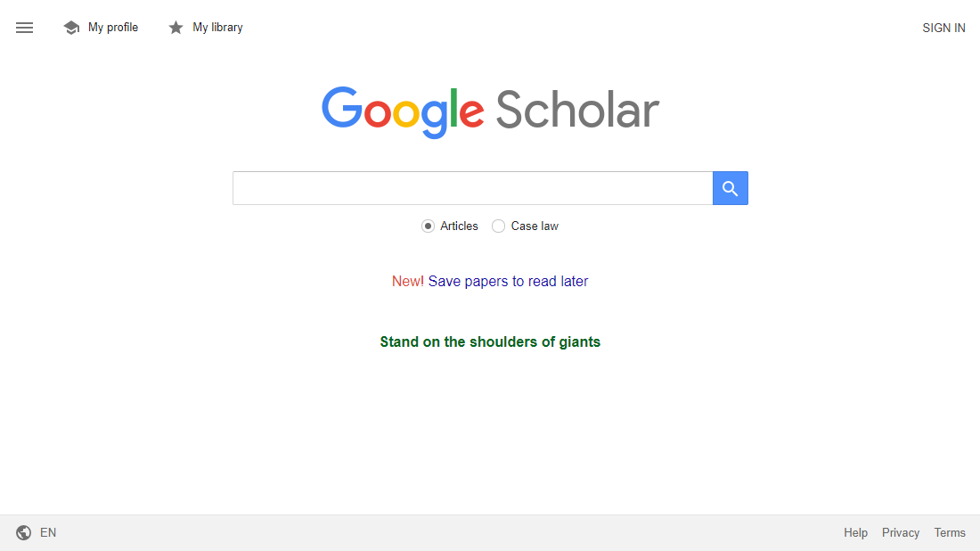
Task: Click the My library text label
Action: click(217, 28)
